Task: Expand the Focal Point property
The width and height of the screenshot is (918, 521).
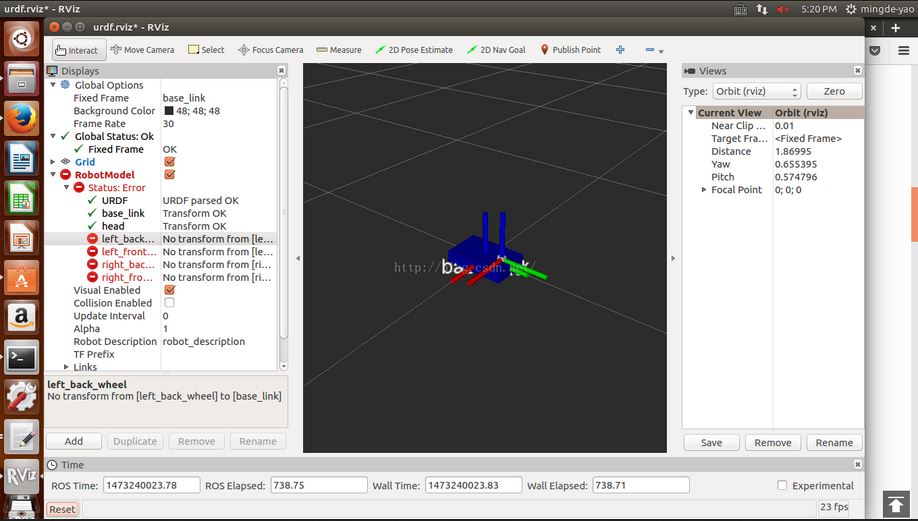Action: 704,190
